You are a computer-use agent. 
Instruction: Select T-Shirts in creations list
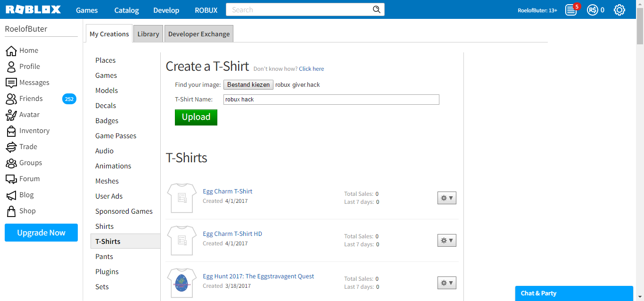point(125,242)
